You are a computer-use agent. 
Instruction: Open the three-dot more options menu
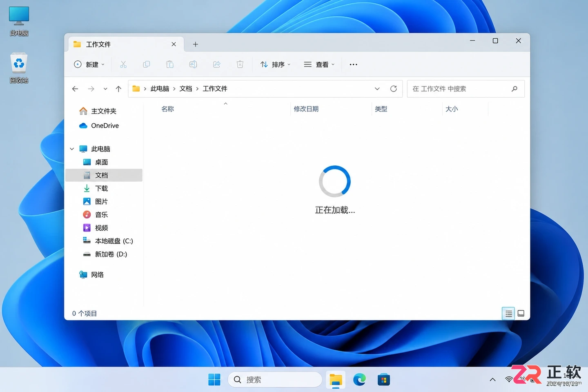(x=354, y=65)
